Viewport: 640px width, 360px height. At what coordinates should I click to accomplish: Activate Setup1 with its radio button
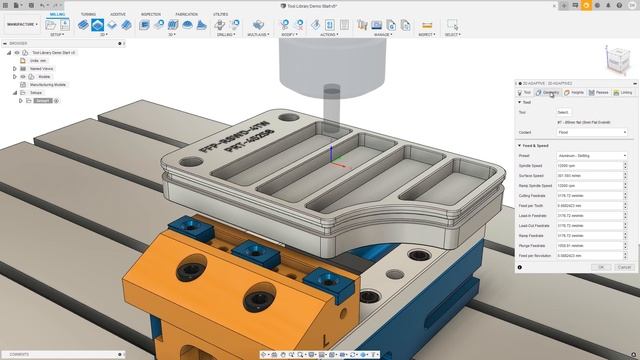tap(56, 100)
